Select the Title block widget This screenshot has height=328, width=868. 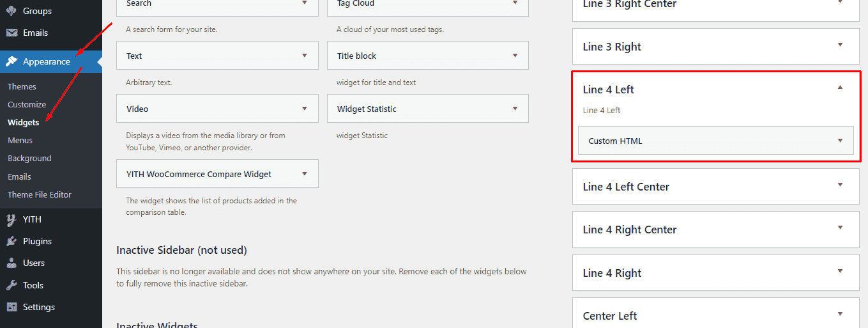coord(428,56)
